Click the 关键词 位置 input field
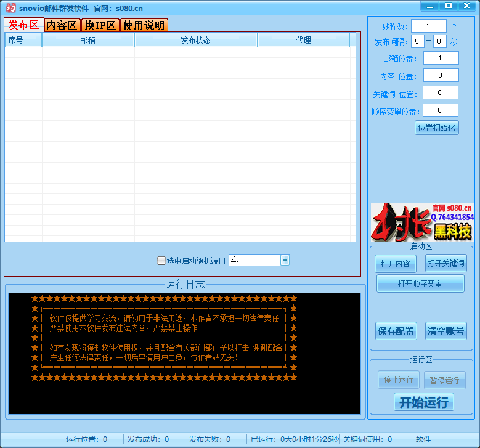This screenshot has height=448, width=480. click(440, 92)
